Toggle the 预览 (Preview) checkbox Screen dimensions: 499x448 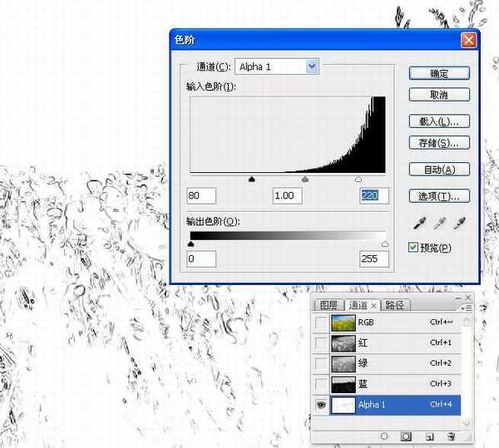(414, 247)
